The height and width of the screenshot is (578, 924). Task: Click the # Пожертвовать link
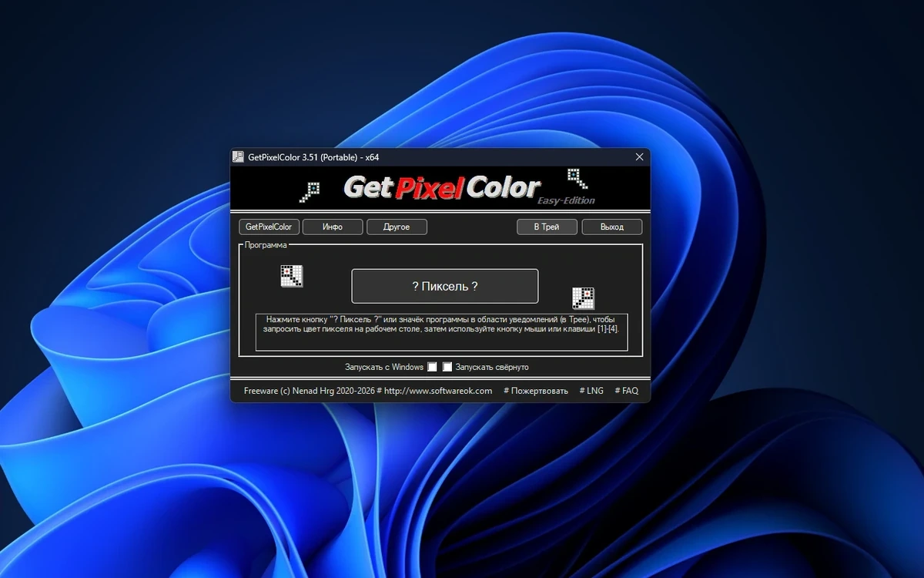pyautogui.click(x=536, y=391)
